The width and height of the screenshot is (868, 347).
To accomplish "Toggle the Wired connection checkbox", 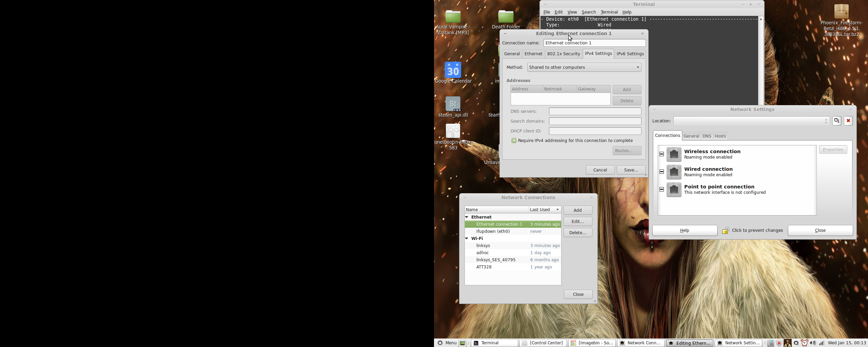I will (x=662, y=172).
